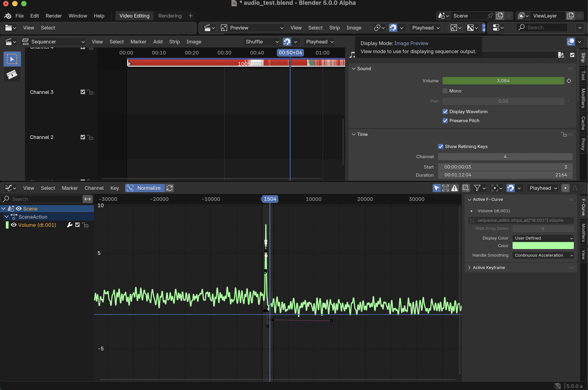Select the Blade tool in sequencer toolbar
Image resolution: width=588 pixels, height=390 pixels.
(x=12, y=74)
